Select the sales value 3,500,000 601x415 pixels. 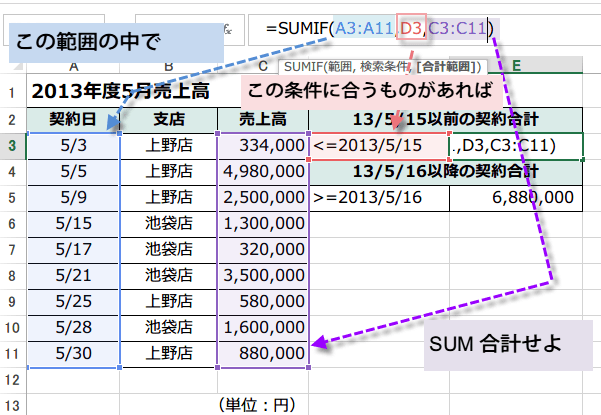[263, 276]
